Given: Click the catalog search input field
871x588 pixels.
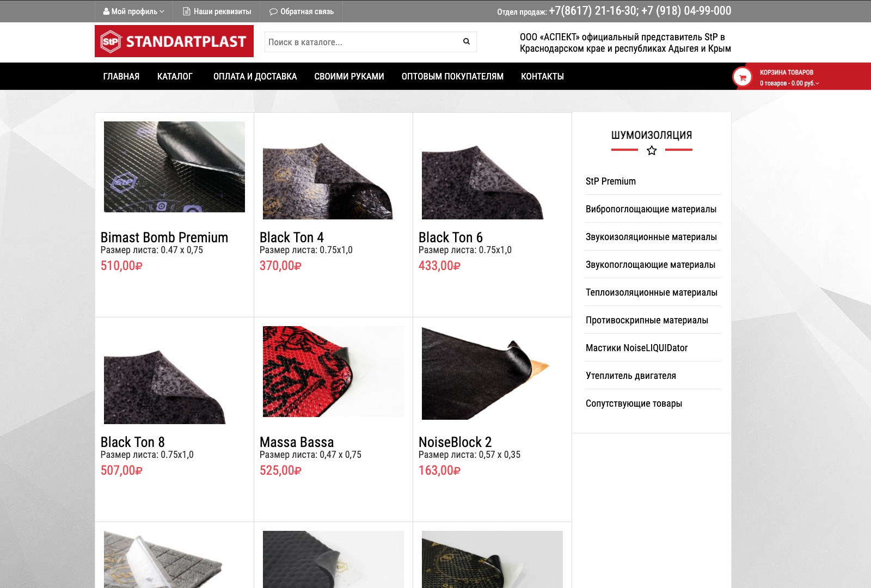Looking at the screenshot, I should pyautogui.click(x=361, y=42).
